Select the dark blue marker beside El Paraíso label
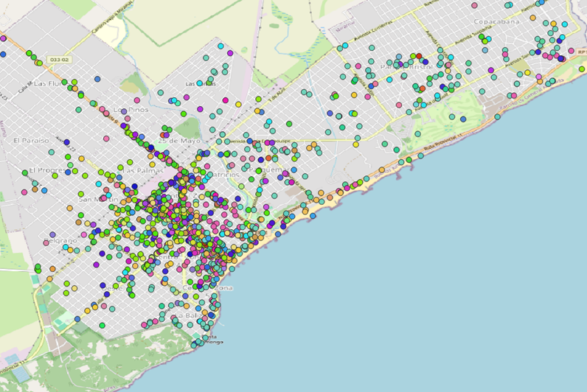 click(66, 142)
